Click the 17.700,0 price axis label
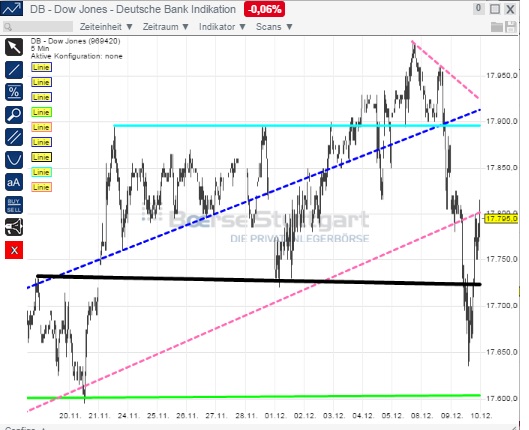This screenshot has width=529, height=430. [x=501, y=306]
